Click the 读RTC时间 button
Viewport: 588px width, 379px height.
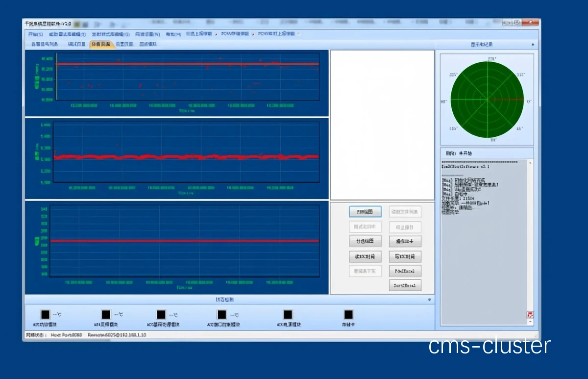(x=365, y=256)
